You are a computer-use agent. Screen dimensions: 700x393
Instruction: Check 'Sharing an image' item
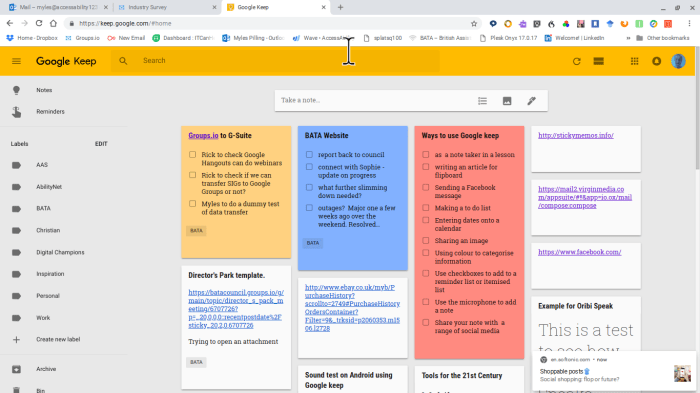coord(426,240)
